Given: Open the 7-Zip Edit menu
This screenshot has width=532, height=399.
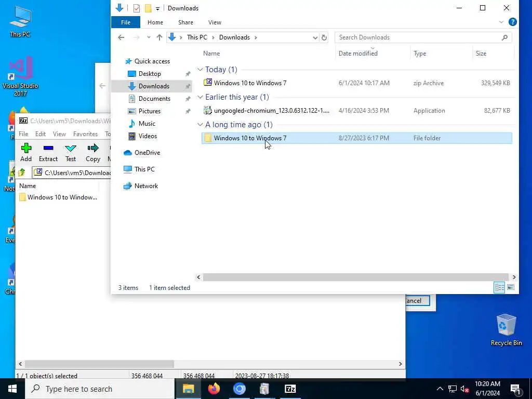Looking at the screenshot, I should pyautogui.click(x=41, y=134).
